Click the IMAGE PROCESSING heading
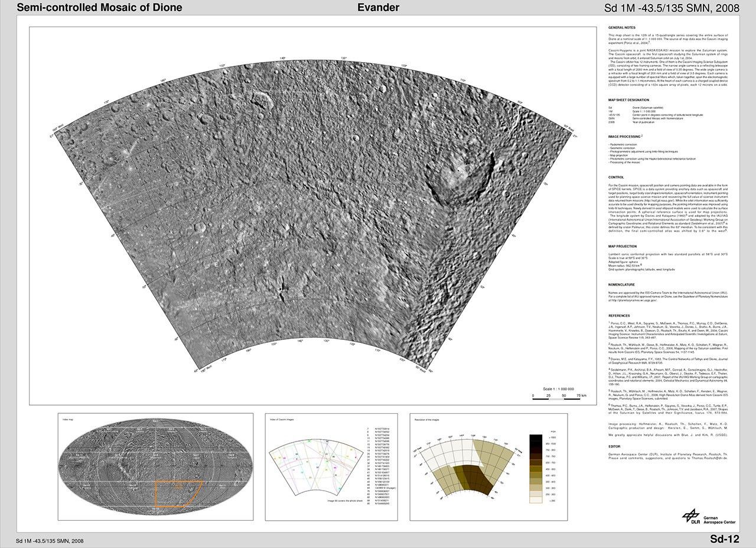 tap(625, 137)
